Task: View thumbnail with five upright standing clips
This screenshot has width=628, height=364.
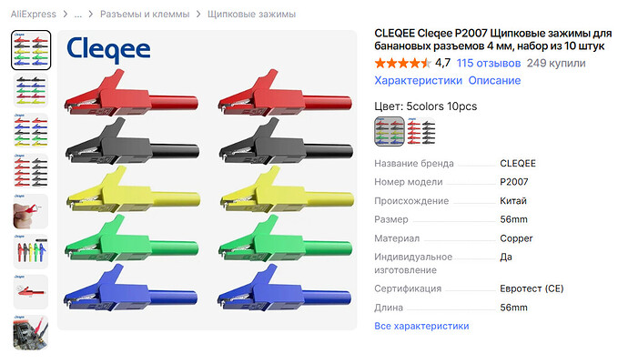Action: (31, 250)
